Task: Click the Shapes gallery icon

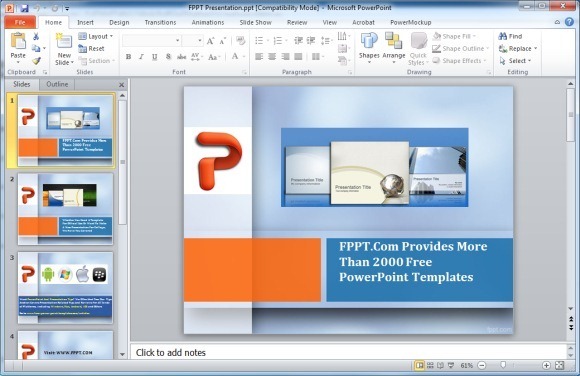Action: pyautogui.click(x=369, y=41)
